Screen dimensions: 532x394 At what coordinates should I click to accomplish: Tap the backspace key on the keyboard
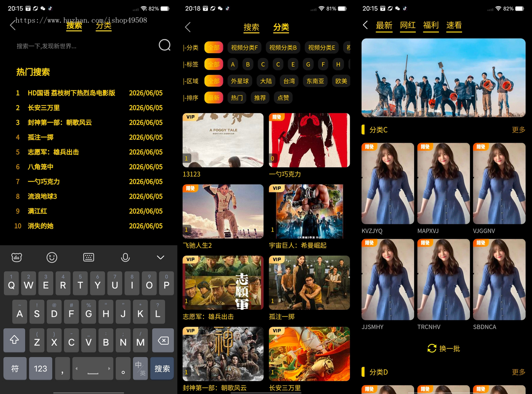click(163, 340)
